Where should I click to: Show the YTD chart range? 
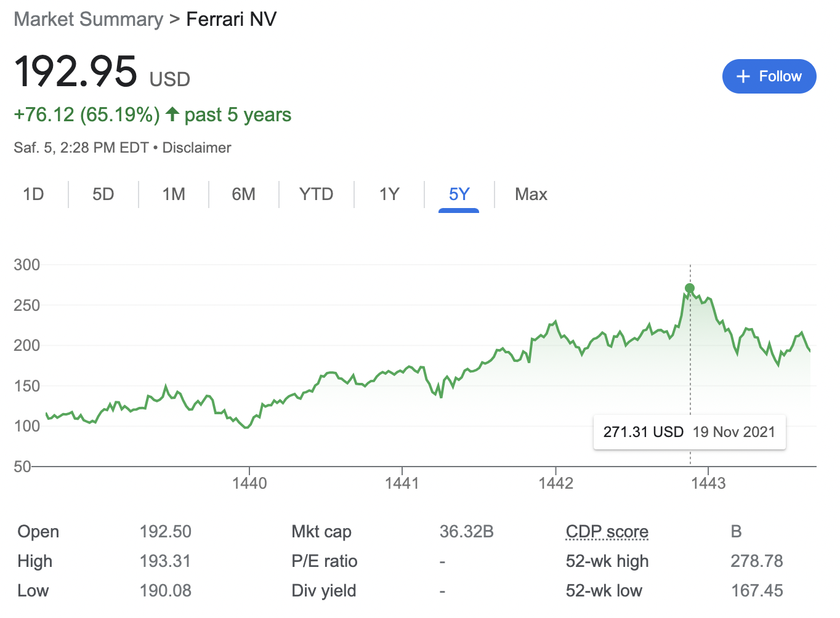tap(316, 195)
